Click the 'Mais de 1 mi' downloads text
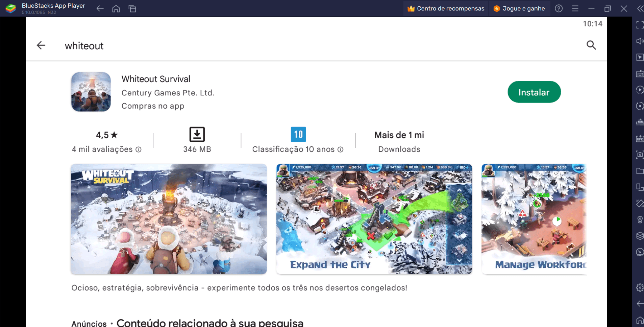Viewport: 644px width, 327px height. pyautogui.click(x=399, y=135)
